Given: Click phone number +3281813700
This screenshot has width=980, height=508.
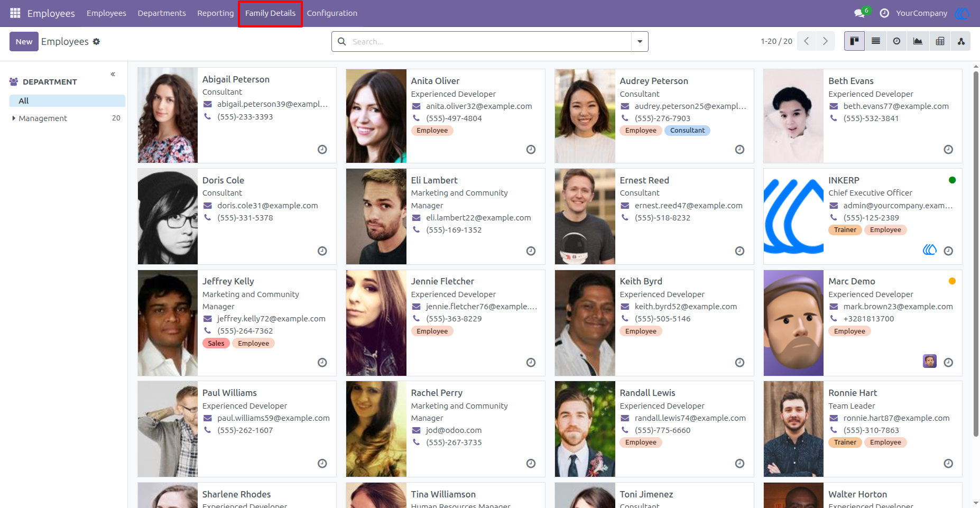Looking at the screenshot, I should pos(868,319).
